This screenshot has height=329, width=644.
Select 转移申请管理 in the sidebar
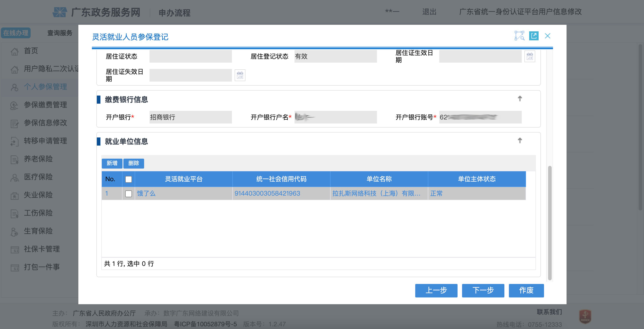pyautogui.click(x=45, y=141)
